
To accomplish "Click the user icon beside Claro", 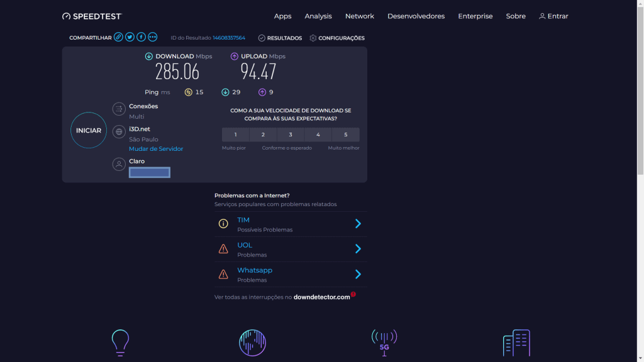I will (119, 164).
